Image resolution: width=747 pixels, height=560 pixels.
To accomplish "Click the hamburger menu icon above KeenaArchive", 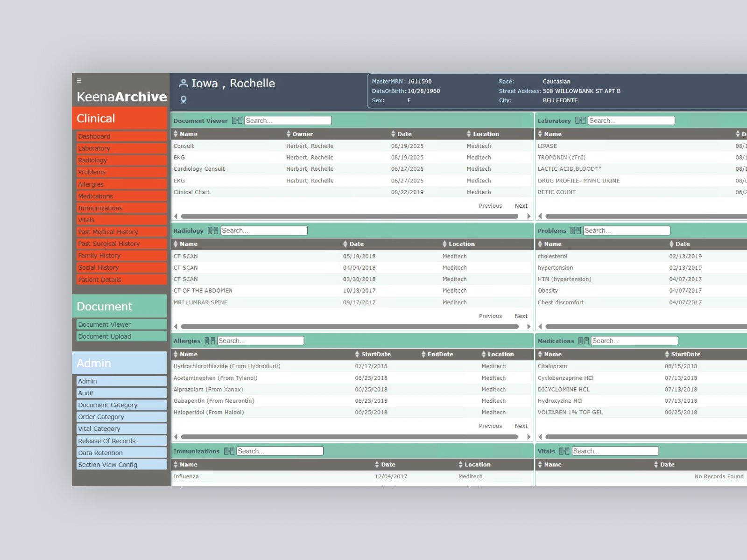I will pyautogui.click(x=79, y=81).
